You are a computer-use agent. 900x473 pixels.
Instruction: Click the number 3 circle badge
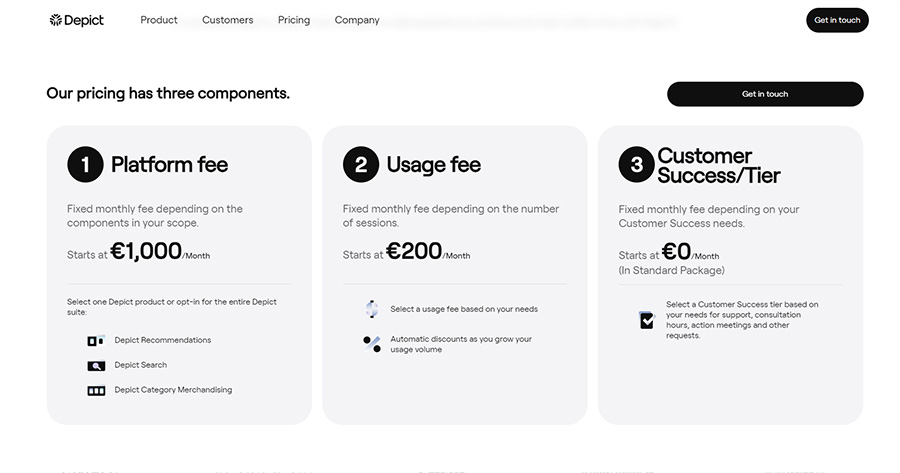tap(636, 165)
